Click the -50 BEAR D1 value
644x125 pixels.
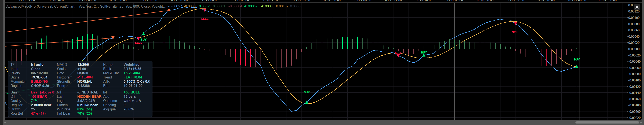coord(39,97)
